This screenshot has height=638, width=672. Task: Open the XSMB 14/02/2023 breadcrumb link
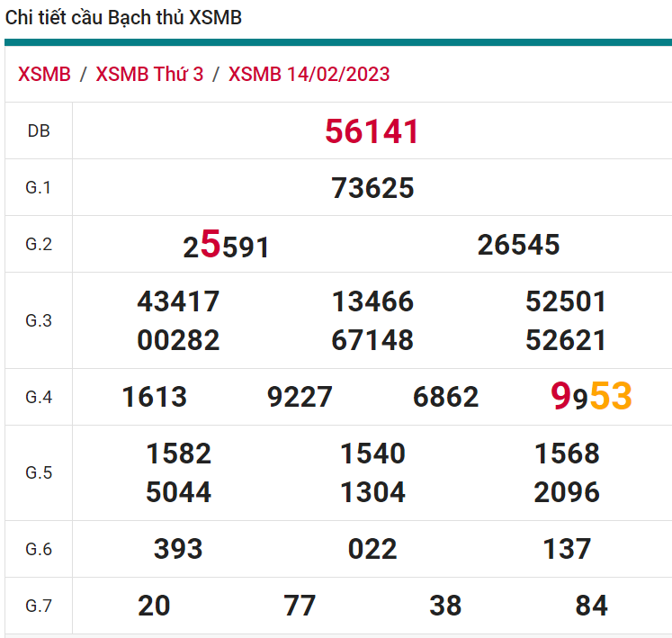(309, 74)
